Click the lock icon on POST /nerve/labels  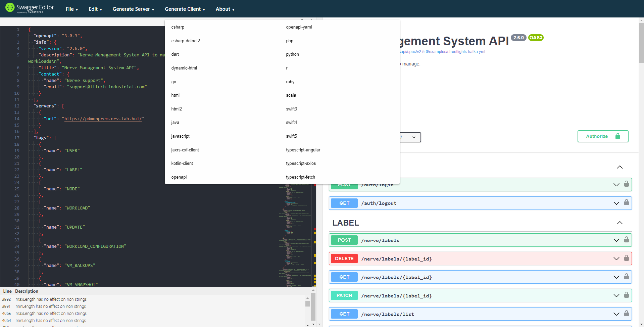[626, 240]
